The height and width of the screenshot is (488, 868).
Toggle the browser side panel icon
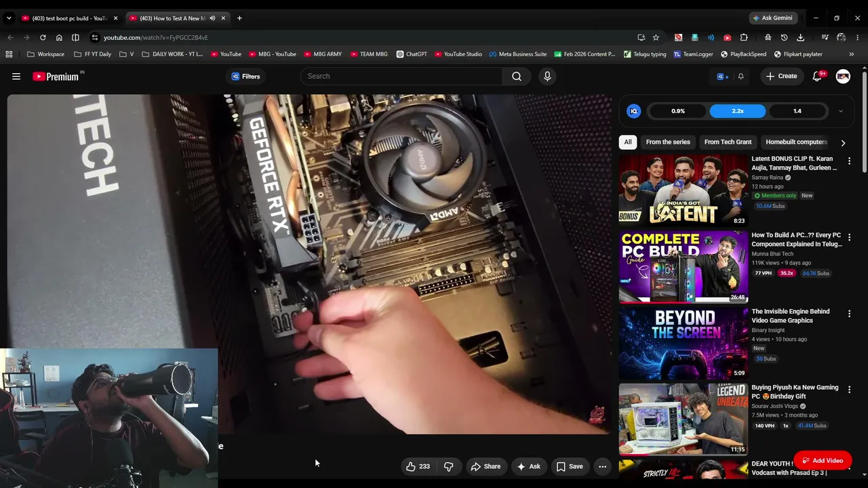75,37
